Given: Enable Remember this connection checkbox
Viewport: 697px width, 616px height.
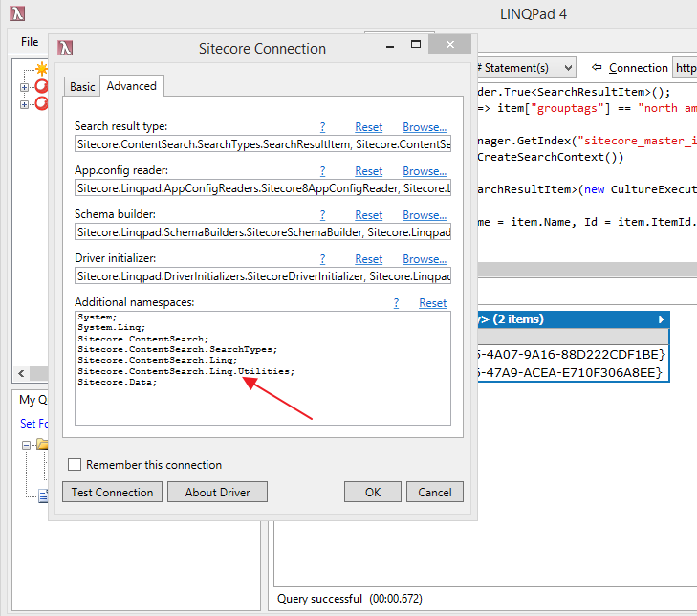Looking at the screenshot, I should click(75, 465).
